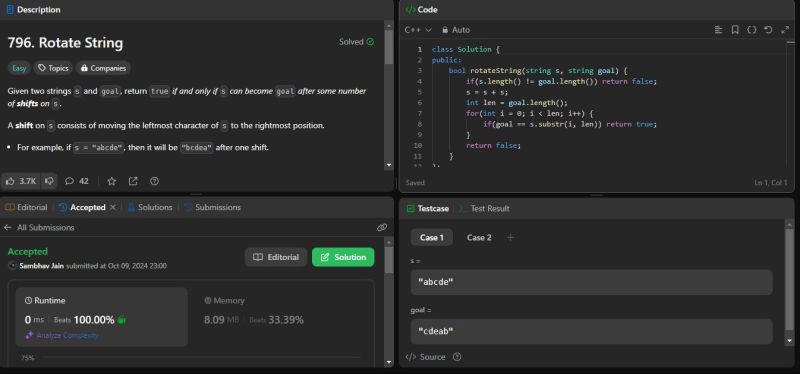
Task: Click the green Solution button
Action: pyautogui.click(x=343, y=257)
